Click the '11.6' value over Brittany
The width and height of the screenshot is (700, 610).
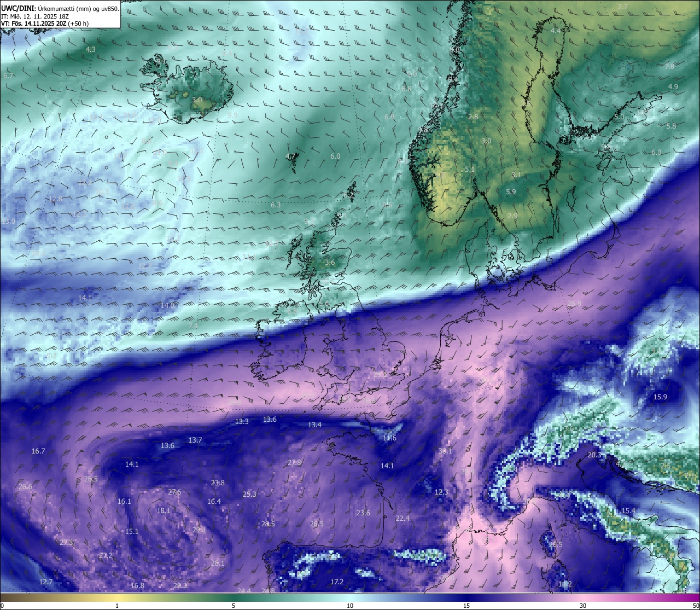pyautogui.click(x=389, y=438)
